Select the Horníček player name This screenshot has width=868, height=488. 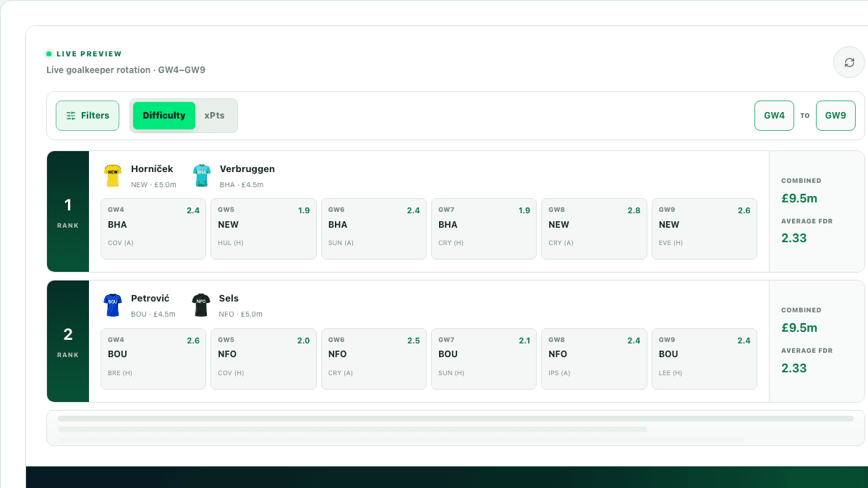pos(152,169)
